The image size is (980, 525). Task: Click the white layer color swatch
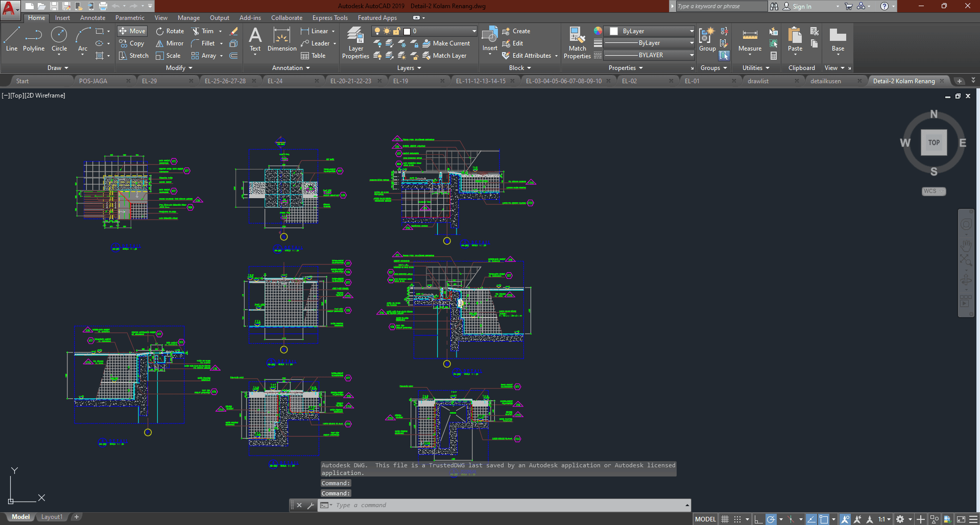coord(407,31)
